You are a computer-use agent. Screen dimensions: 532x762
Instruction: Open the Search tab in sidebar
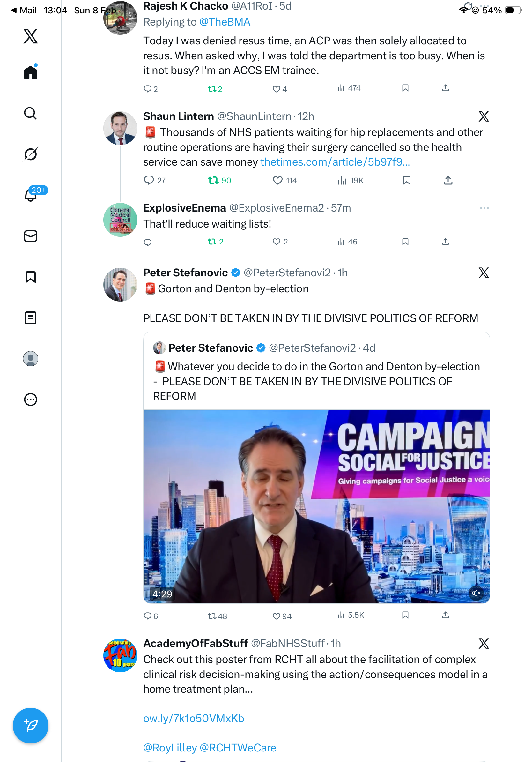(x=31, y=113)
